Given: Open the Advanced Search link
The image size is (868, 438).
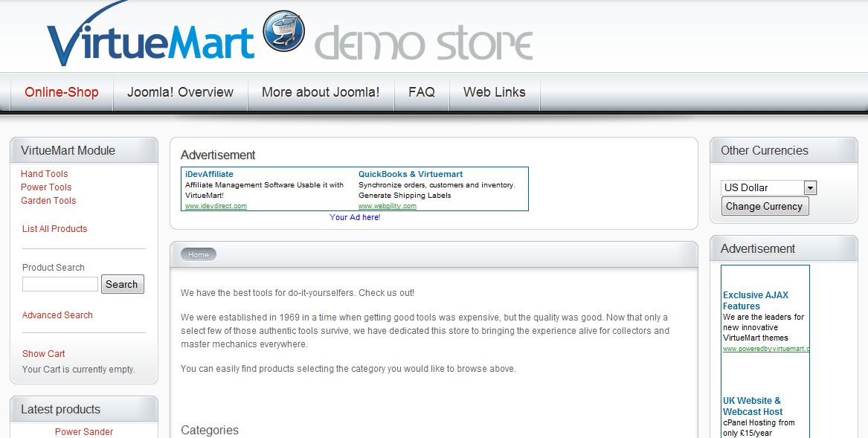Looking at the screenshot, I should [x=57, y=315].
